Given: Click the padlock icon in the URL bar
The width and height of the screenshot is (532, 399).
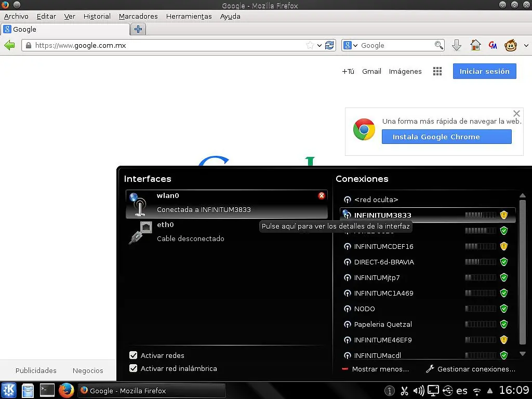Looking at the screenshot, I should 29,45.
